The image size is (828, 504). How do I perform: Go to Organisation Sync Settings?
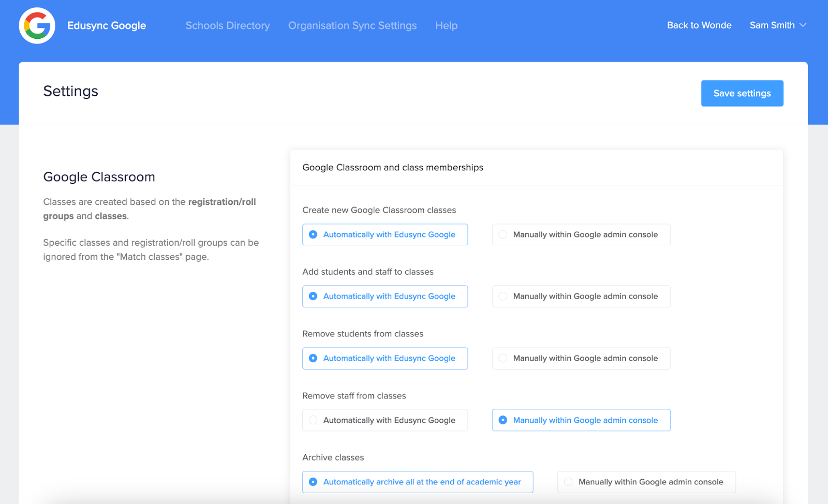coord(352,25)
